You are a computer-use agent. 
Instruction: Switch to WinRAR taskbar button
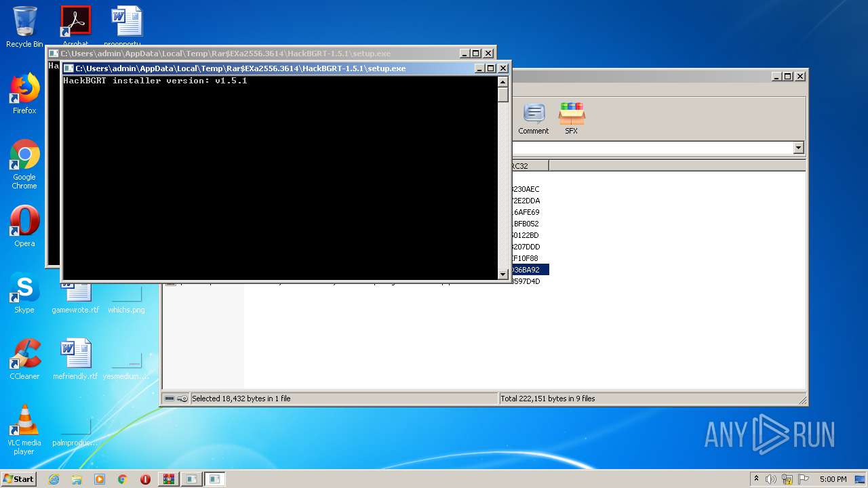pyautogui.click(x=168, y=479)
